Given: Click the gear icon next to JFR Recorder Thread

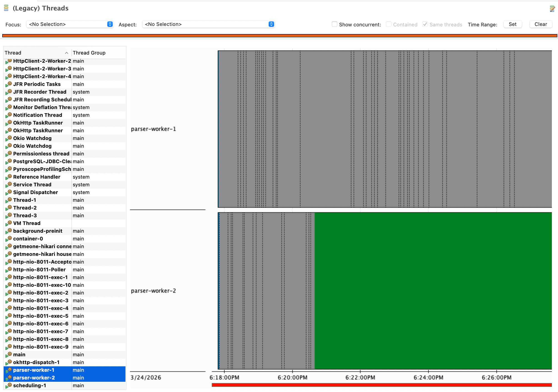Looking at the screenshot, I should (9, 92).
